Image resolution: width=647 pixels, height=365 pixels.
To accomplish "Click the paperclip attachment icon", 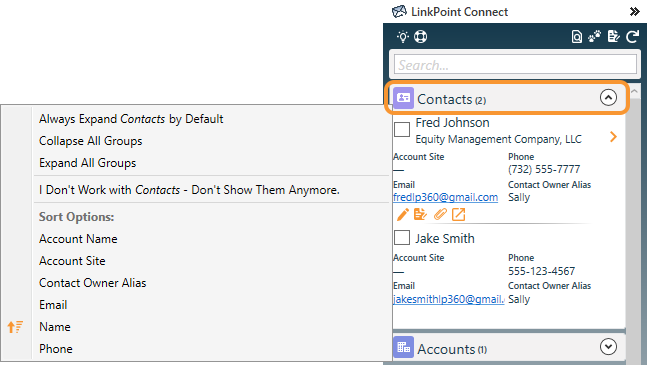I will (440, 214).
